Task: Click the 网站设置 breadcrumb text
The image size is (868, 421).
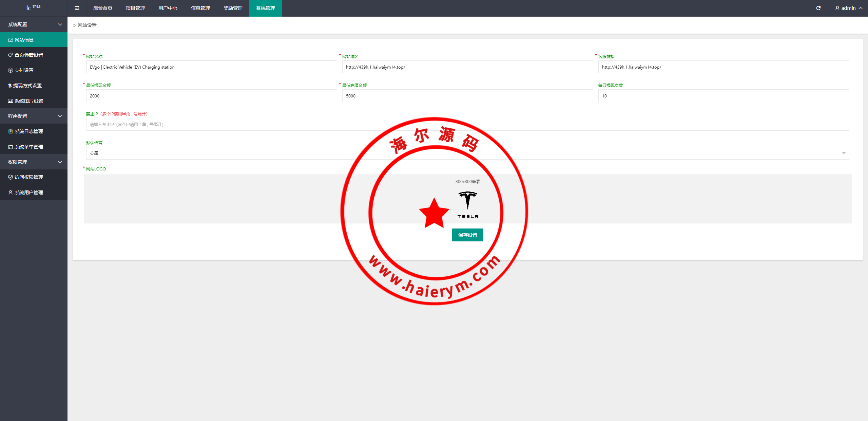Action: pyautogui.click(x=87, y=25)
